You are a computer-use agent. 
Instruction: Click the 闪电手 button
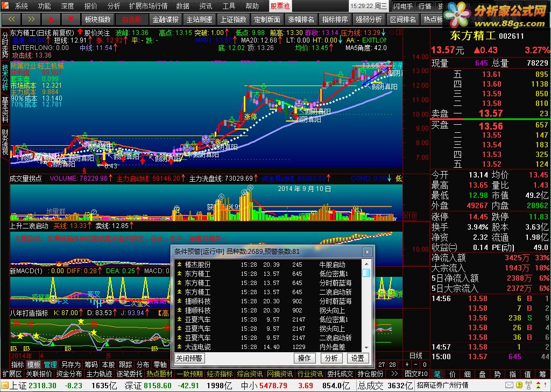pyautogui.click(x=403, y=6)
